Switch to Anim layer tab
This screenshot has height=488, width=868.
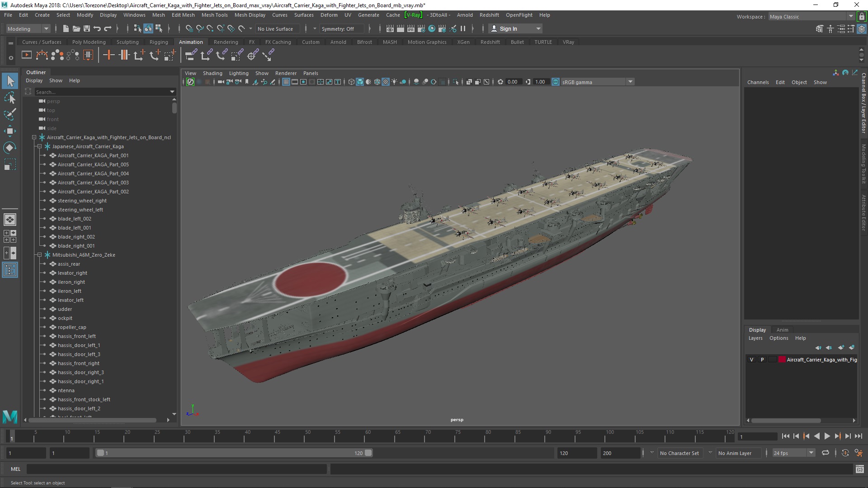coord(782,330)
